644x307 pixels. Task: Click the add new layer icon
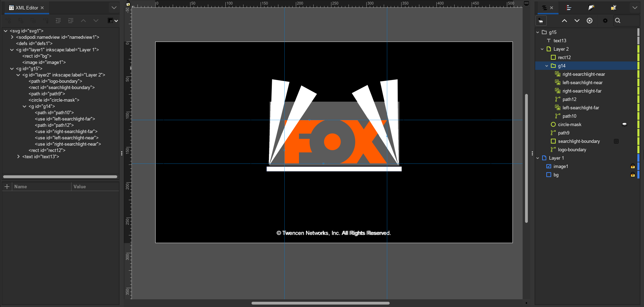tap(541, 21)
